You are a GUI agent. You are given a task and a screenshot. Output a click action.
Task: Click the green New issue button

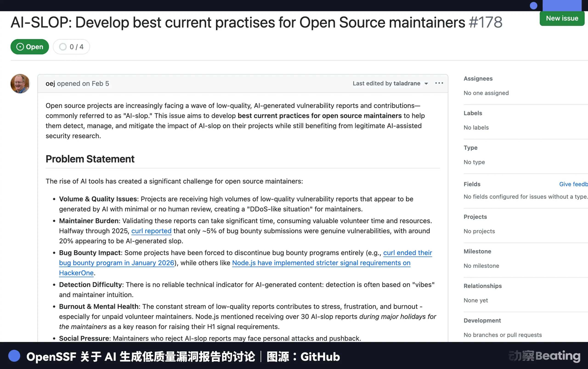tap(562, 18)
